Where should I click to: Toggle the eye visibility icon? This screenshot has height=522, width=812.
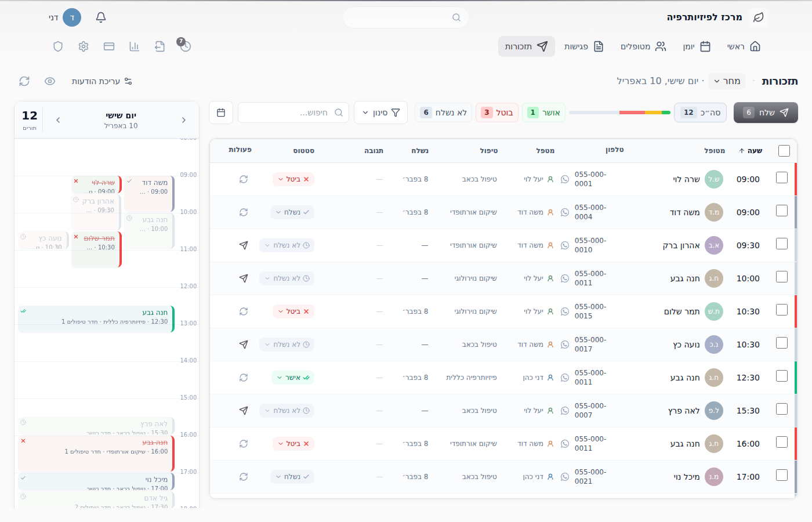click(50, 81)
